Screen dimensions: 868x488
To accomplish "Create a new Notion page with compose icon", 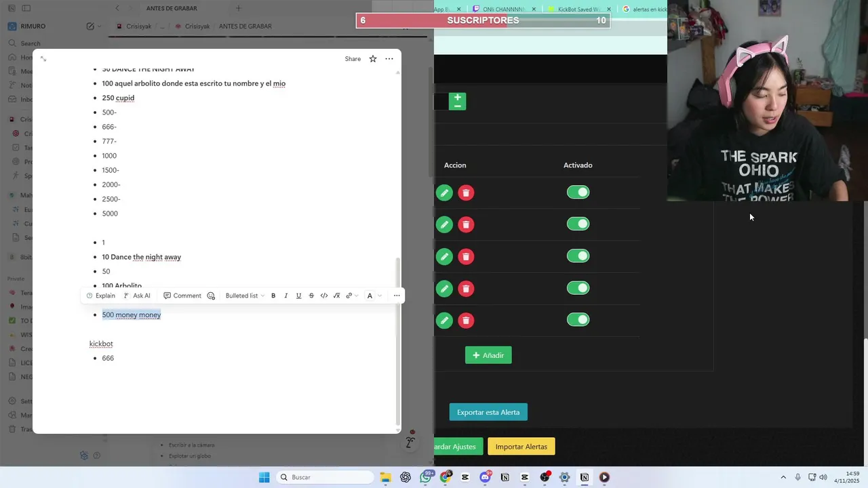I will pyautogui.click(x=90, y=26).
